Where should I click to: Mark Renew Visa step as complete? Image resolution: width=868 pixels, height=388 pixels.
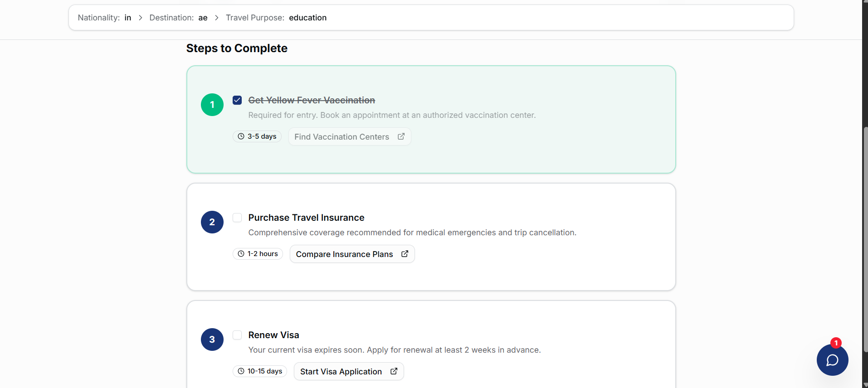pyautogui.click(x=237, y=335)
